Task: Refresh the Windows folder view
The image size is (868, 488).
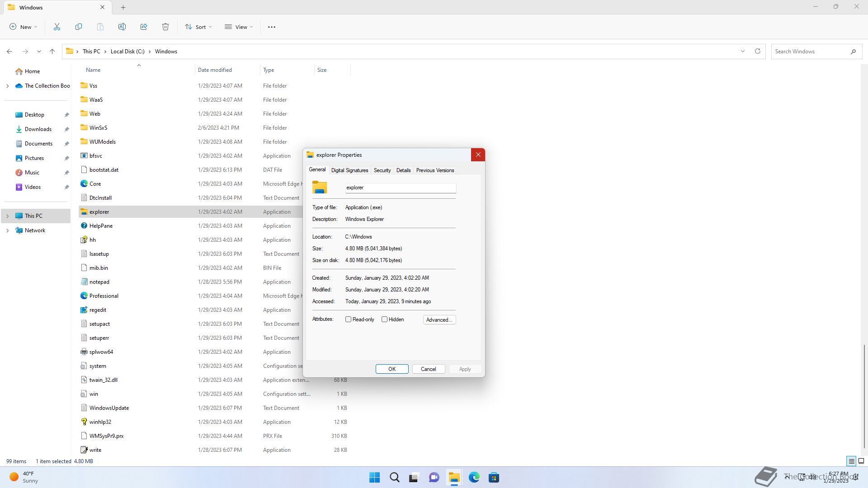Action: (758, 51)
